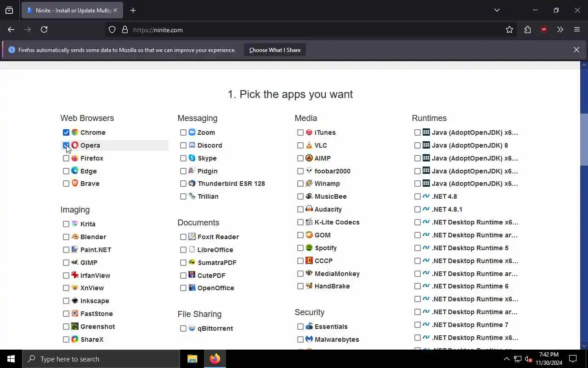Click the Chrome app icon
588x368 pixels.
75,132
